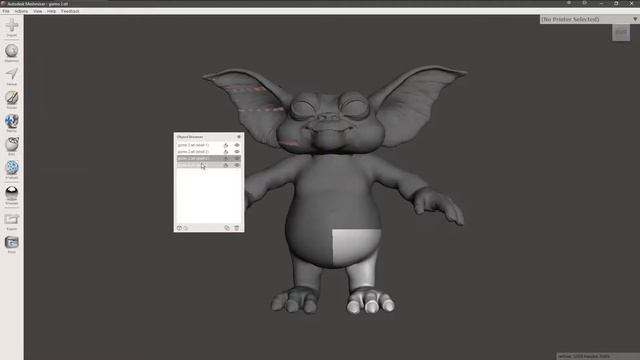
Task: Click the icon left of the eye on shell 1 row
Action: point(226,145)
